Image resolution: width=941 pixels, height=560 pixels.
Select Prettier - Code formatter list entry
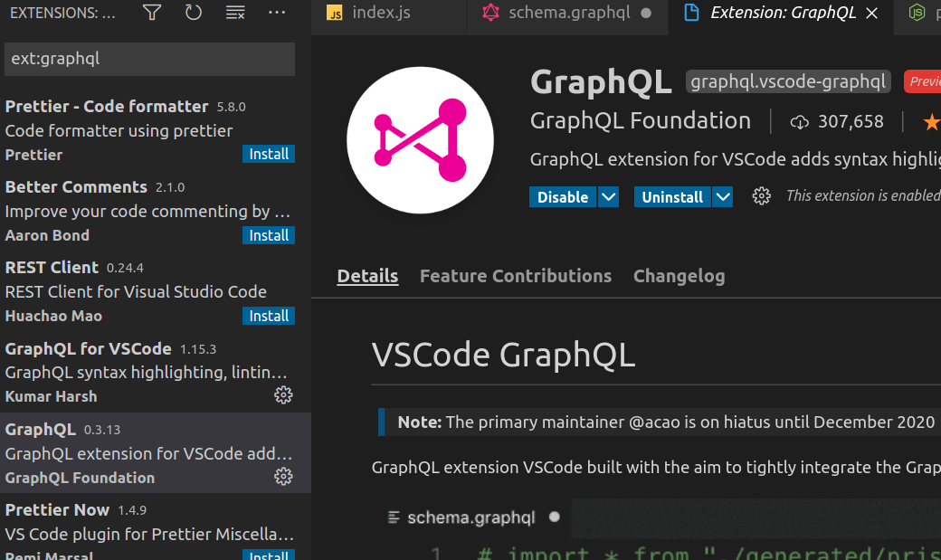pos(156,129)
